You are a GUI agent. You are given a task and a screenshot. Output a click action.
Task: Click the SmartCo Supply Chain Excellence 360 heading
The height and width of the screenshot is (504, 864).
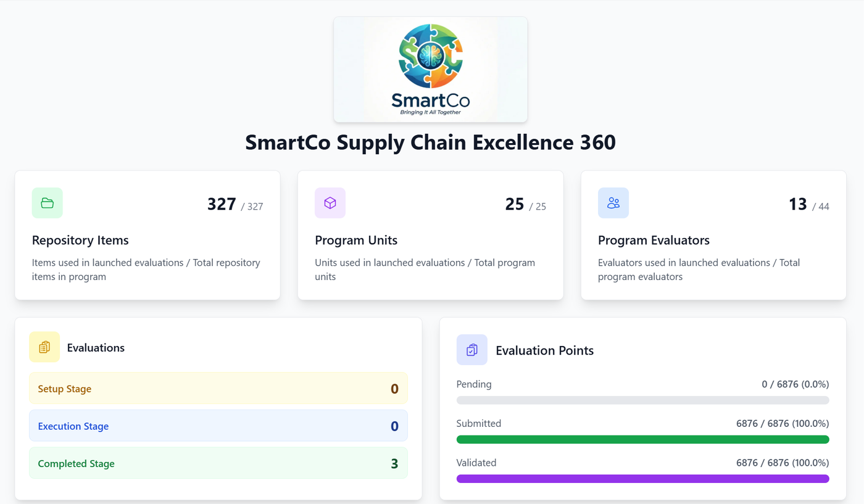pyautogui.click(x=431, y=143)
